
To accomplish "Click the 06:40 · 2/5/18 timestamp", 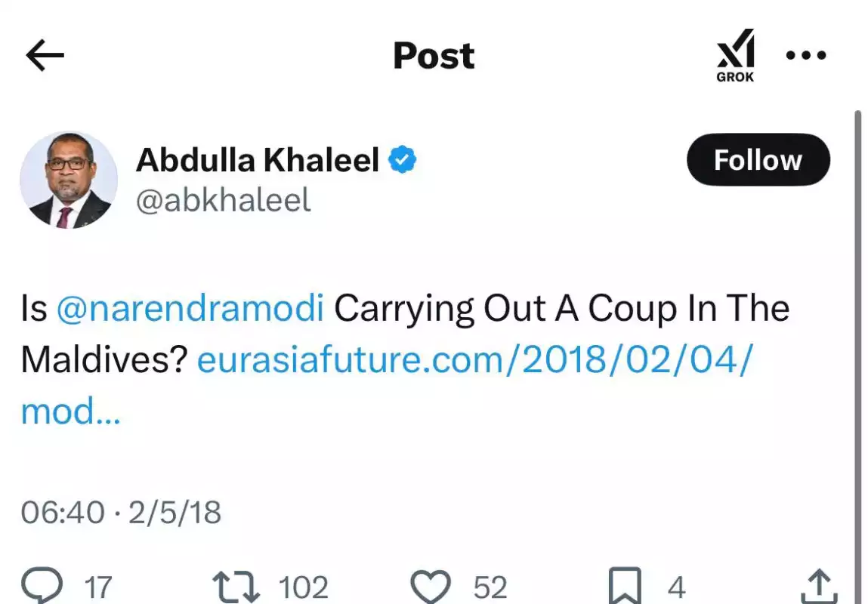I will (121, 512).
